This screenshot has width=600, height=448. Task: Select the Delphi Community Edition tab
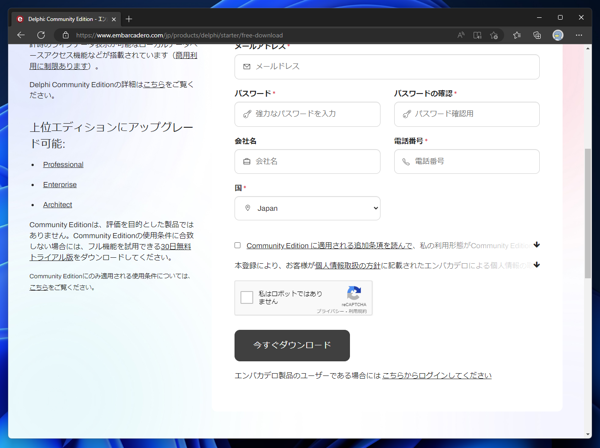(x=67, y=19)
